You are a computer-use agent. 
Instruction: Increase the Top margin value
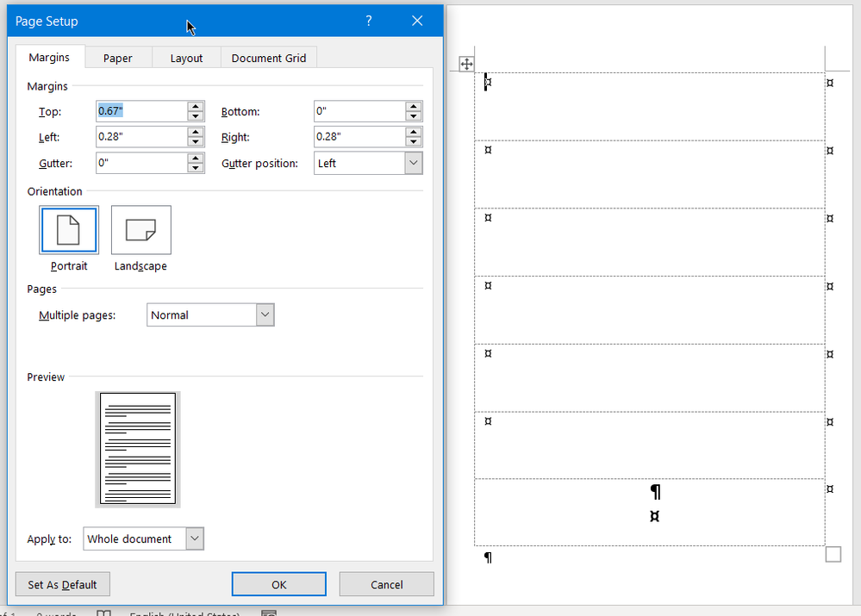point(195,107)
